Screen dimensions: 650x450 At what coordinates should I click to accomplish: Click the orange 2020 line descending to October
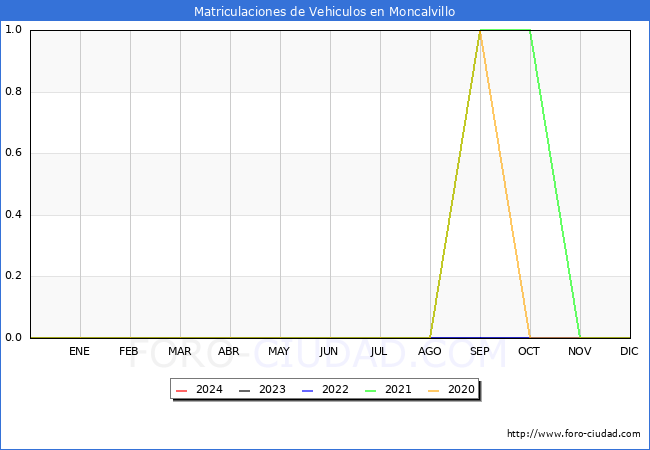505,184
